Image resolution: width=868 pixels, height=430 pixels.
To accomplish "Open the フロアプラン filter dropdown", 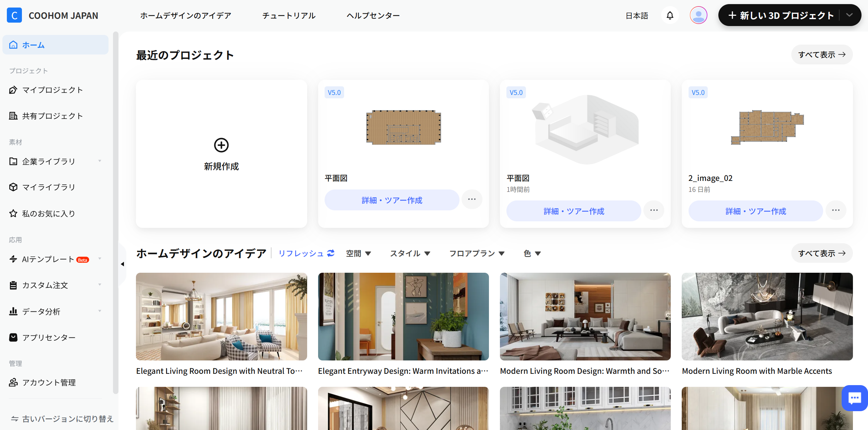I will pos(477,254).
